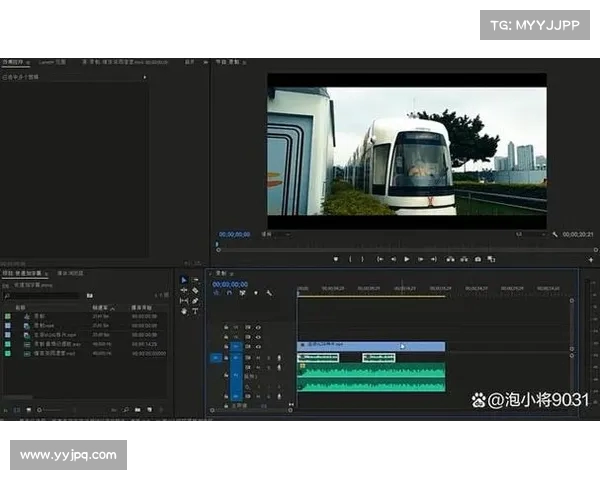600x480 pixels.
Task: Switch to the Lumetri Scopes tab
Action: (x=52, y=62)
